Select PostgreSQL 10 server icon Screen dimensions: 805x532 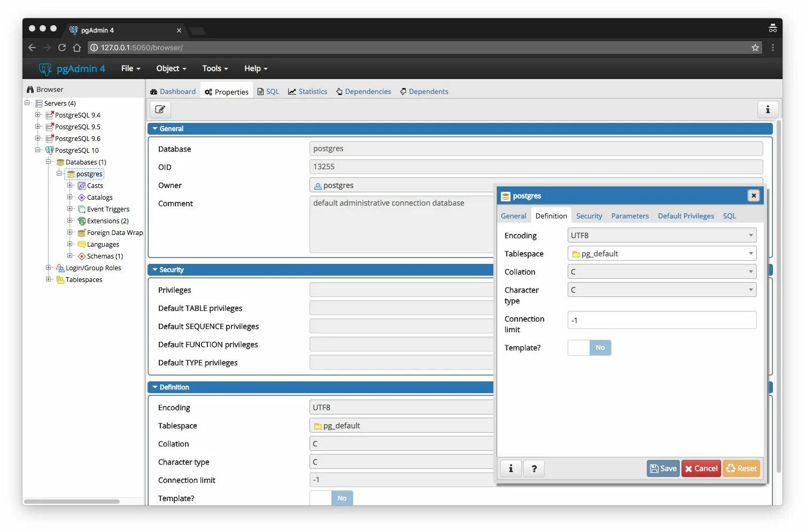[x=50, y=150]
